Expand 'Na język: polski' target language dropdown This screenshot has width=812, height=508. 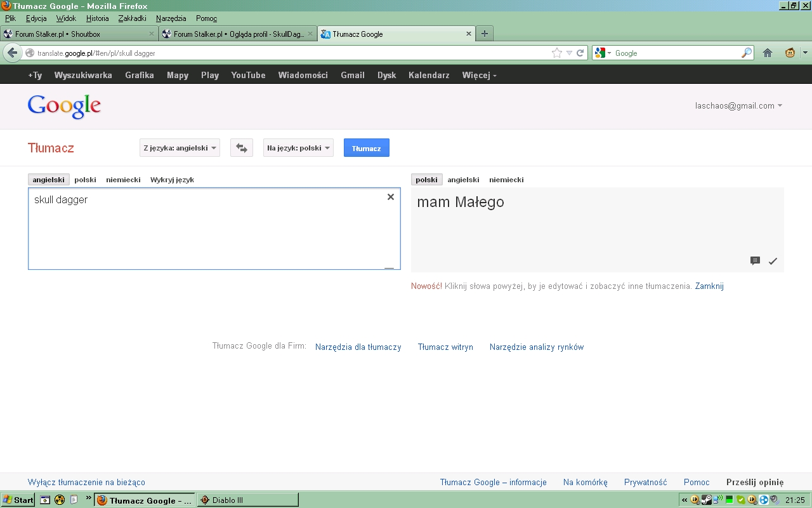298,148
